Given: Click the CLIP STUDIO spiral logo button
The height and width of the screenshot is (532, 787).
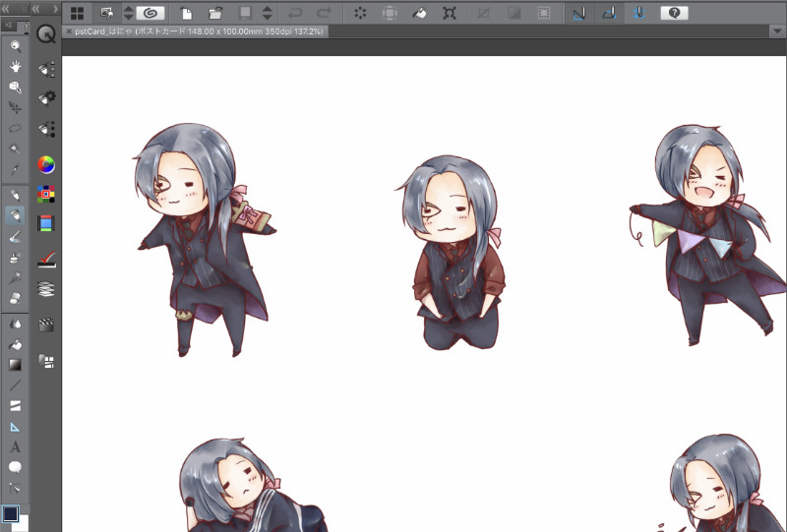Looking at the screenshot, I should pos(151,13).
